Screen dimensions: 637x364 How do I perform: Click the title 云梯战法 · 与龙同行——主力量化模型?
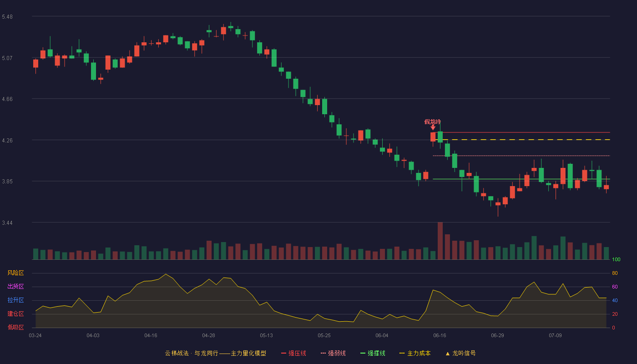tap(216, 353)
